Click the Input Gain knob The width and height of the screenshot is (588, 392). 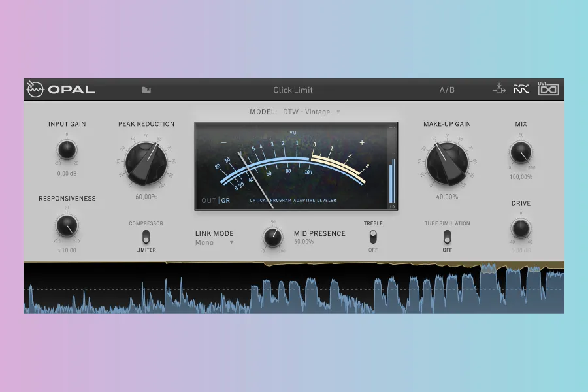pyautogui.click(x=67, y=150)
